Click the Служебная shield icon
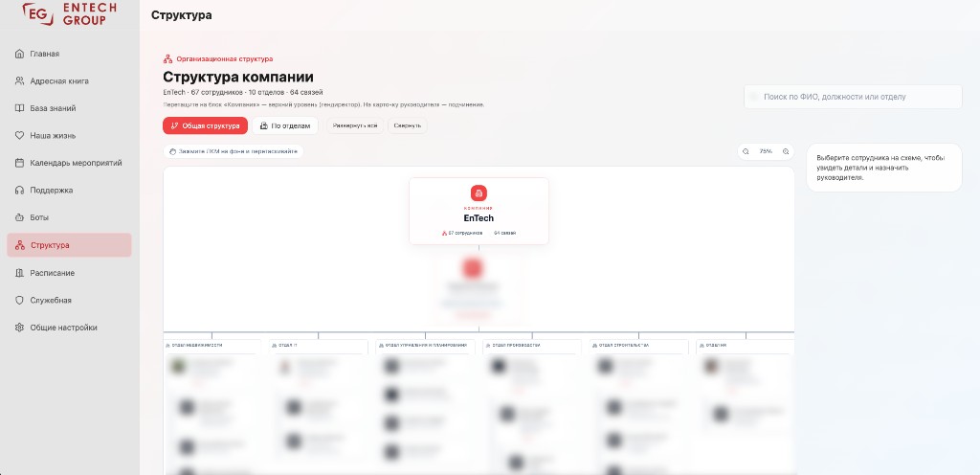The image size is (980, 475). [19, 300]
